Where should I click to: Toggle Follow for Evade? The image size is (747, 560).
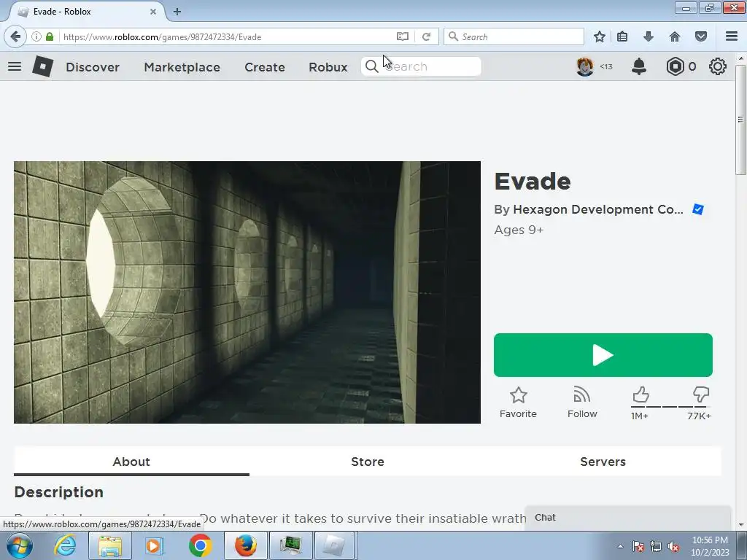(x=582, y=402)
